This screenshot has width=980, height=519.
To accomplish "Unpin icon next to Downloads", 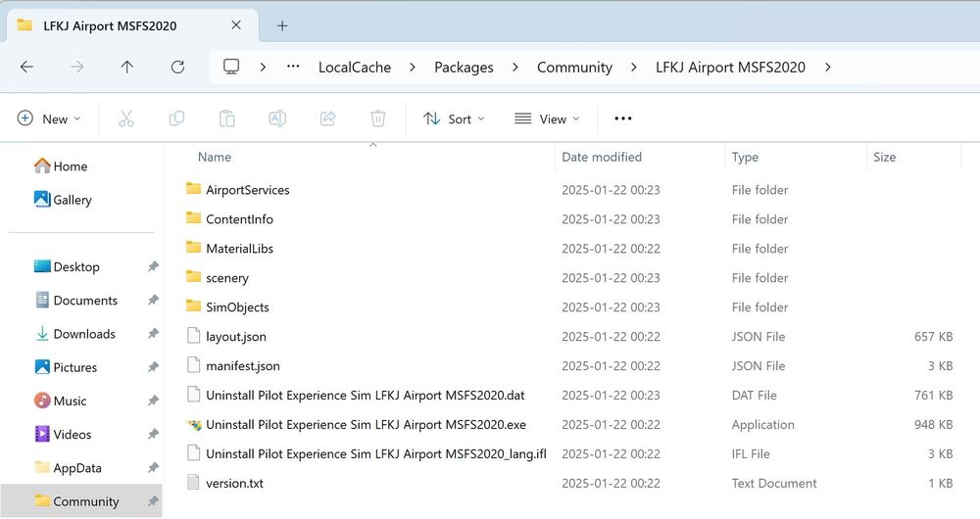I will pos(153,334).
